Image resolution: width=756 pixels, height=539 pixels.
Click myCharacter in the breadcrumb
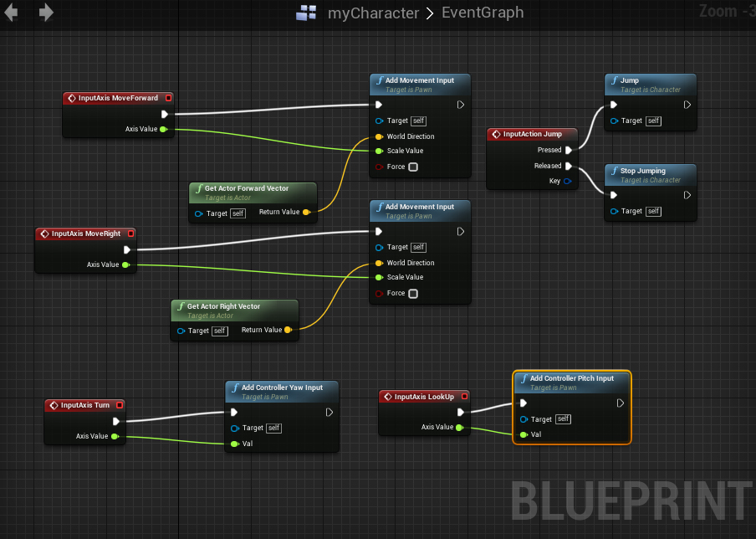click(372, 13)
